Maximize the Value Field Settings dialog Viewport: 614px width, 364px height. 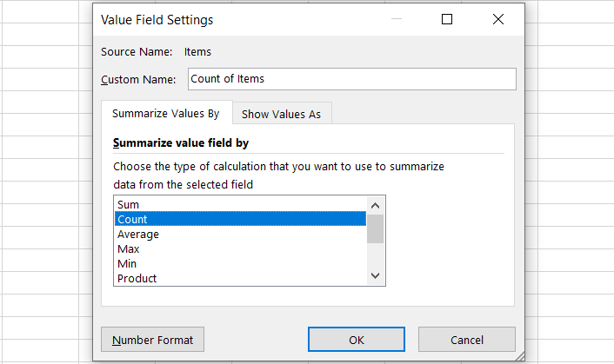(x=447, y=19)
